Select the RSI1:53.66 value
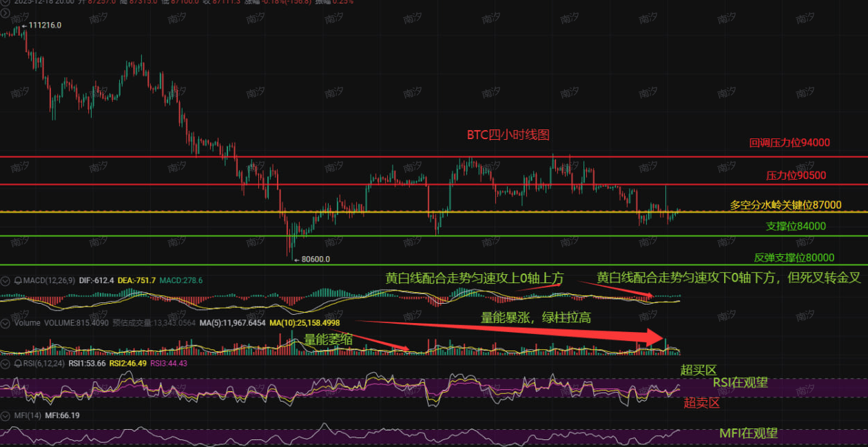The width and height of the screenshot is (868, 447). (87, 363)
